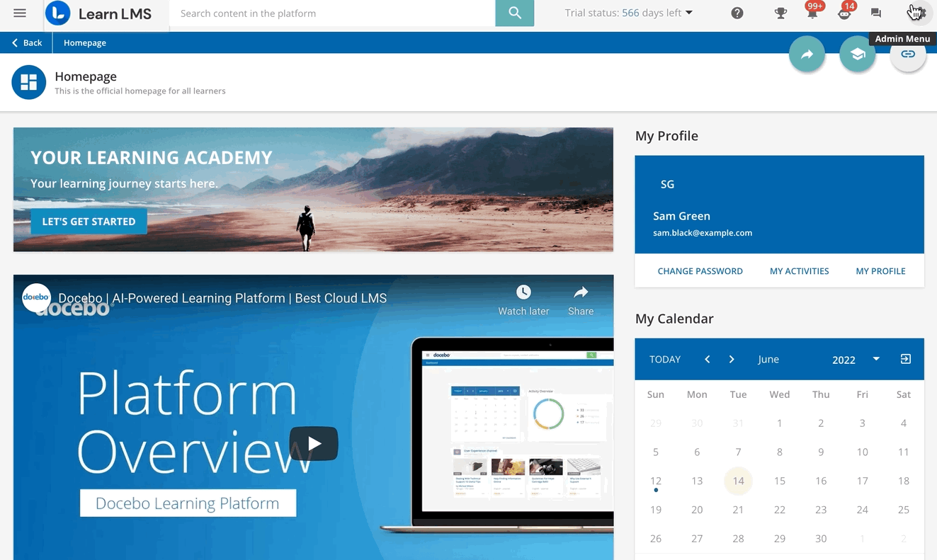Select June 1 in the calendar
This screenshot has width=937, height=560.
pos(779,423)
